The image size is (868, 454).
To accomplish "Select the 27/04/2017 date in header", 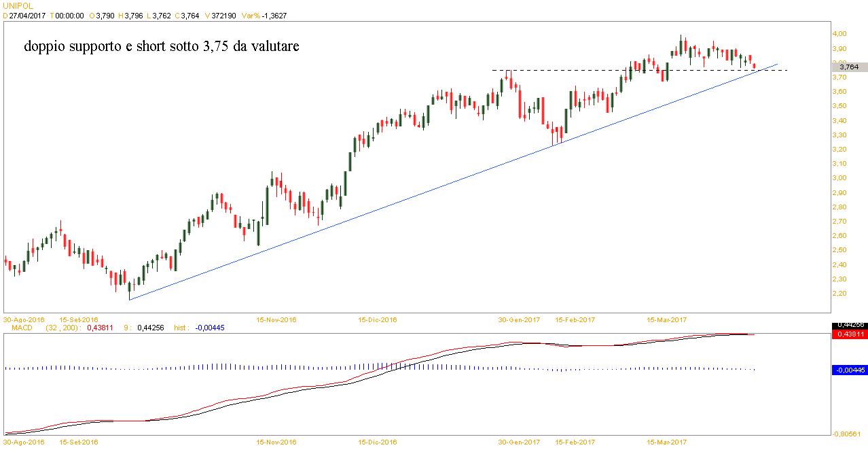I will pyautogui.click(x=26, y=15).
